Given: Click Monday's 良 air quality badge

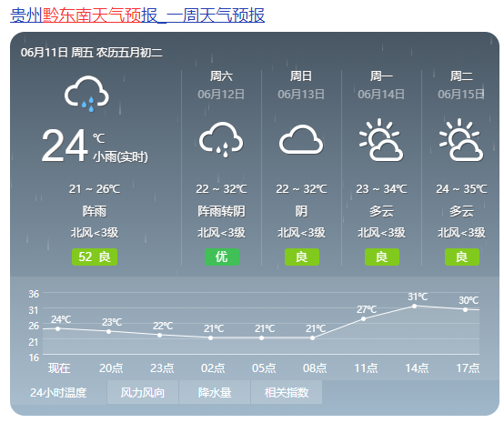Looking at the screenshot, I should pyautogui.click(x=382, y=257).
